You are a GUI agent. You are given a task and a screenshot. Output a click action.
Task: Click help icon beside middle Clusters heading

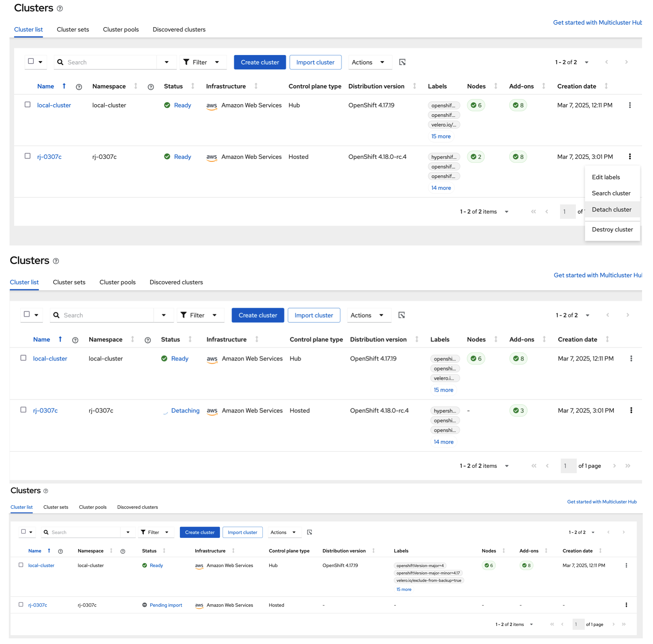[x=56, y=261]
